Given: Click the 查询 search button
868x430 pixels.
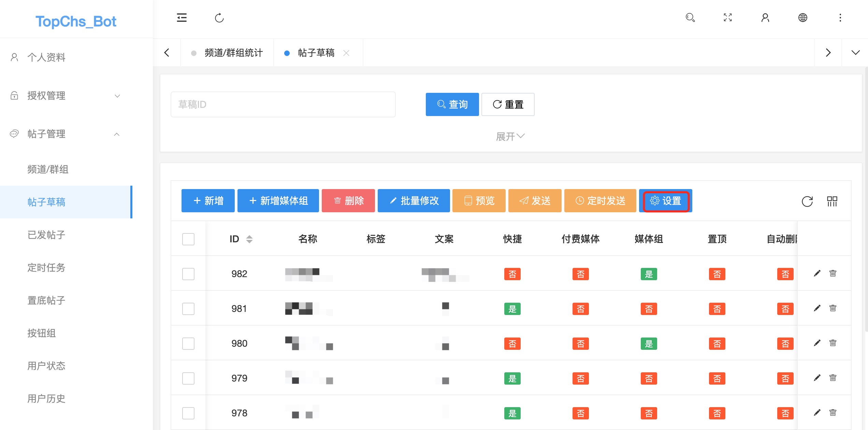Looking at the screenshot, I should point(452,104).
